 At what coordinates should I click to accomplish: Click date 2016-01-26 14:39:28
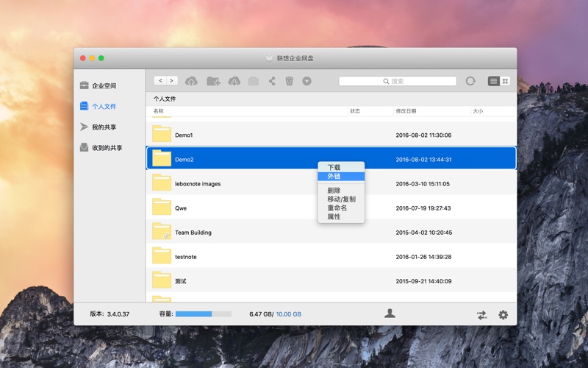tap(423, 257)
